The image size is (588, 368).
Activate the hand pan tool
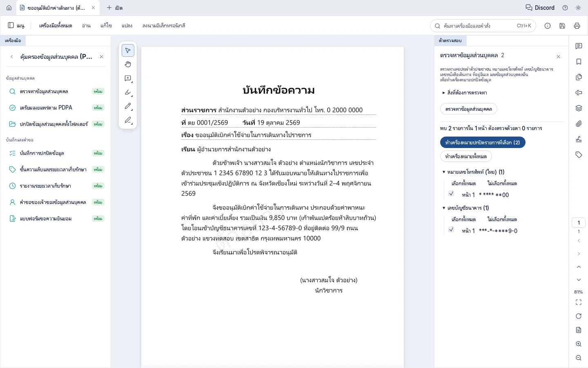click(x=128, y=64)
